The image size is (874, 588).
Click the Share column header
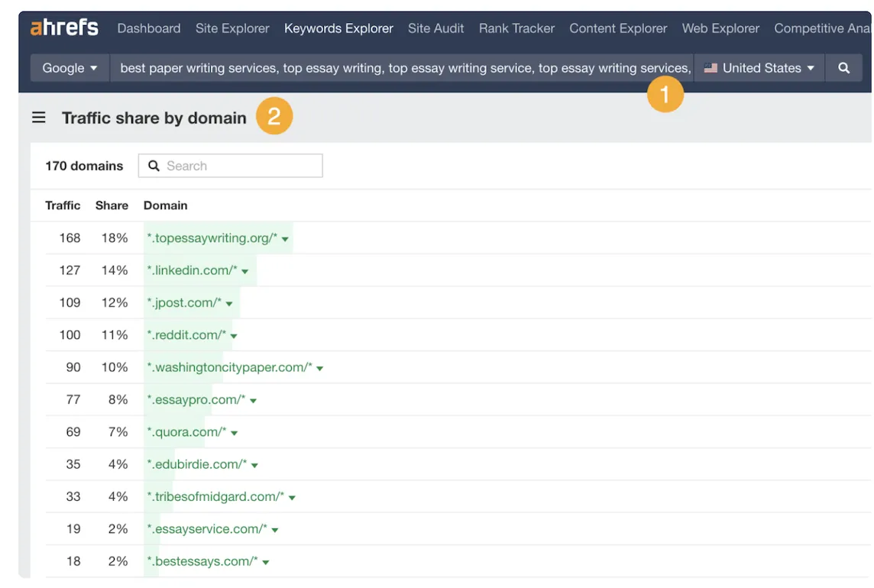point(112,205)
